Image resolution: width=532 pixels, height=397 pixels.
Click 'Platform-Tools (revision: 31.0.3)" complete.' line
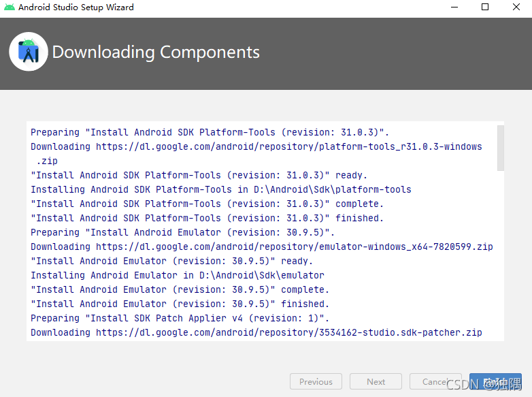coord(207,204)
